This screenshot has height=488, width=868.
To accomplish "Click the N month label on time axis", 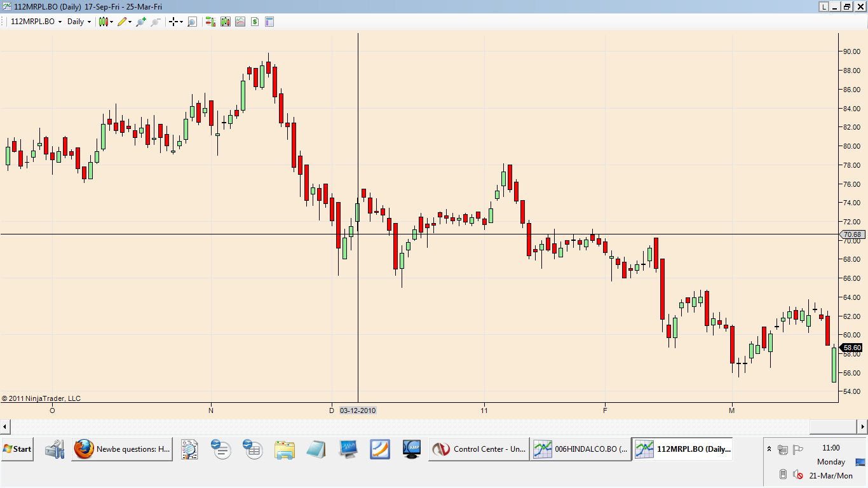I will click(211, 410).
